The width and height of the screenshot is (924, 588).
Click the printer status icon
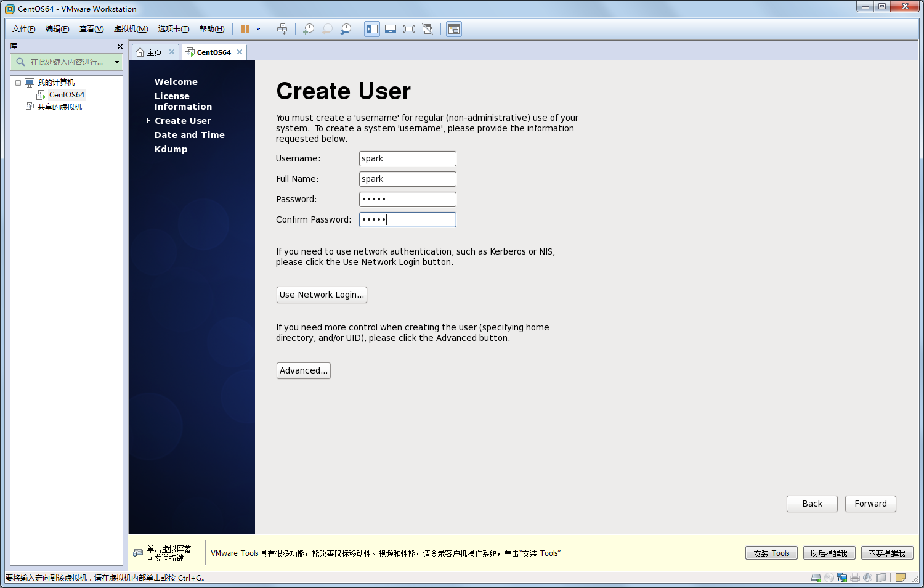(855, 578)
